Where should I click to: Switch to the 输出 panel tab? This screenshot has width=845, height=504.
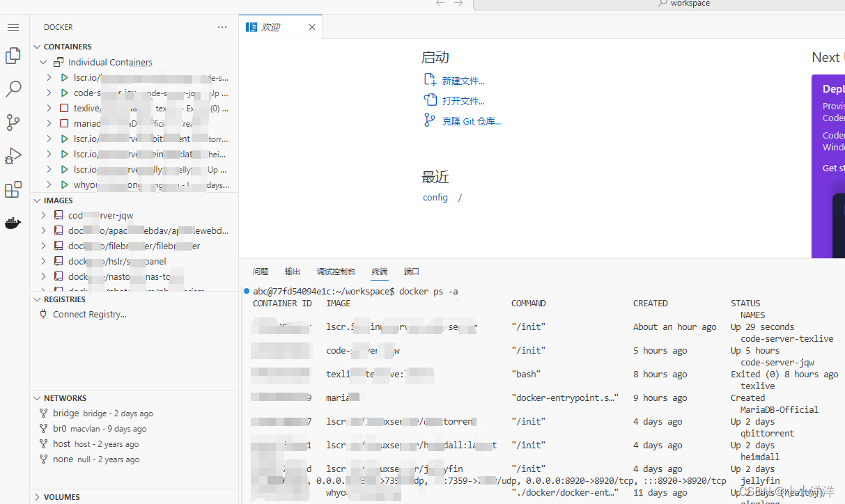(x=292, y=271)
